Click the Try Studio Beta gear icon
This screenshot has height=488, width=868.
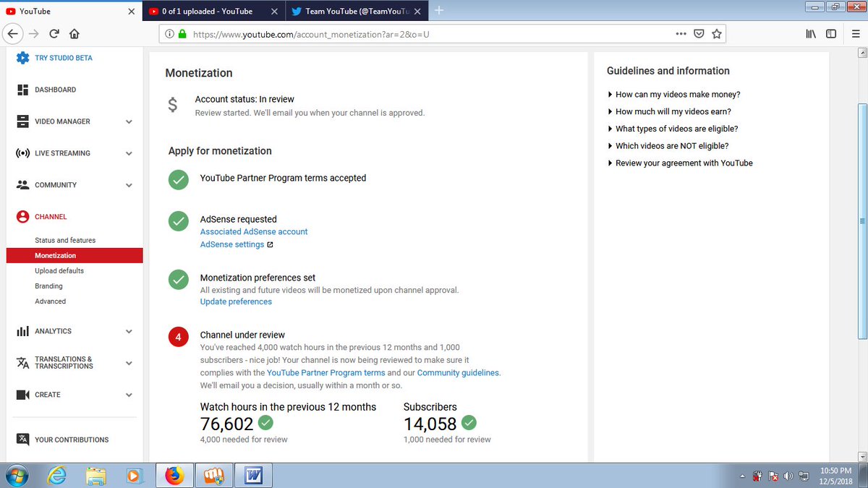click(x=22, y=58)
